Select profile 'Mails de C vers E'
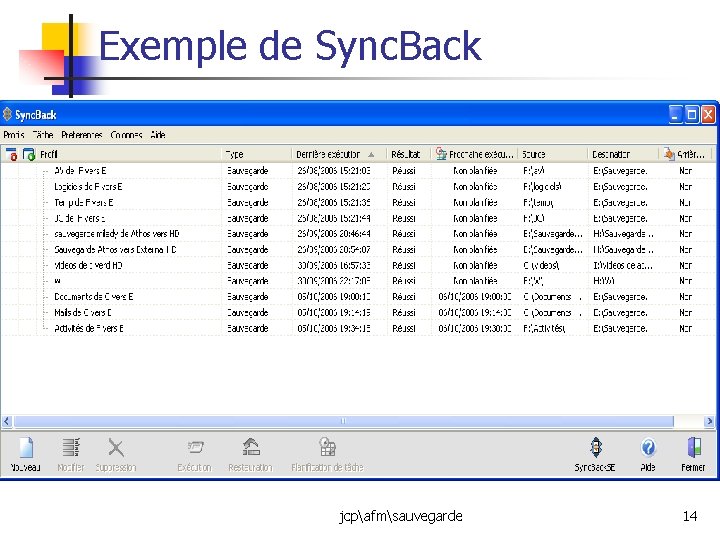720x540 pixels. [x=83, y=313]
